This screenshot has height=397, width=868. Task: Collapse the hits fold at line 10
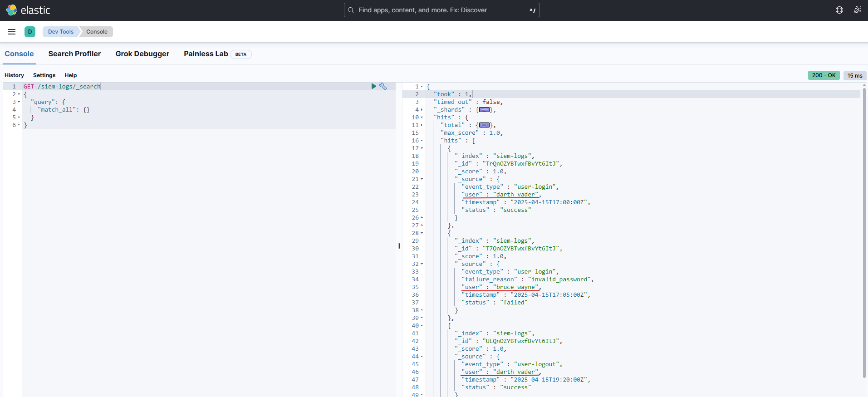[x=422, y=118]
